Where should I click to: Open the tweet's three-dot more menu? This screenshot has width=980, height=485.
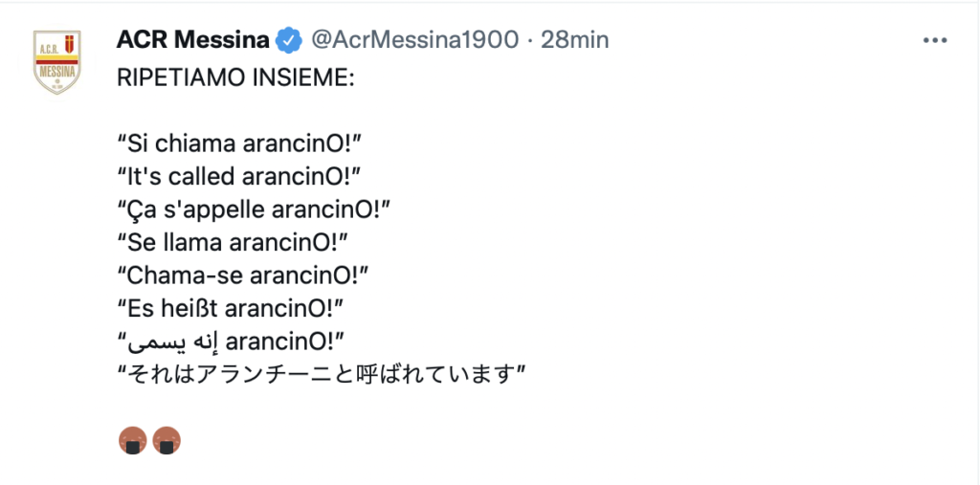934,40
